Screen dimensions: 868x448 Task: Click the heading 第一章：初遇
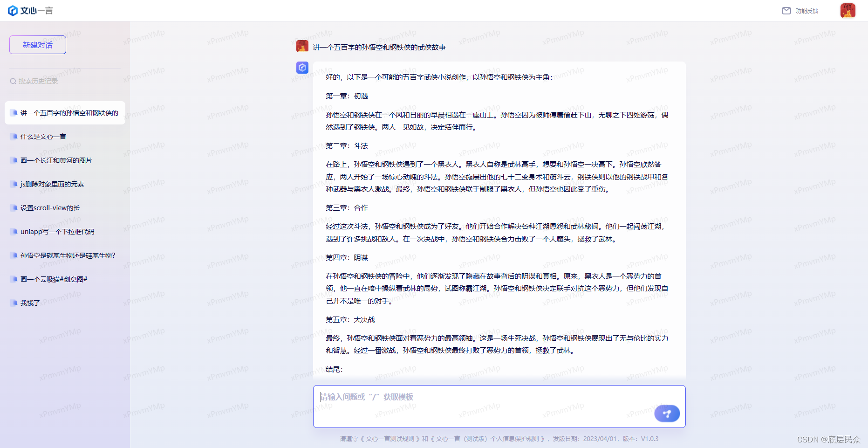pyautogui.click(x=347, y=96)
